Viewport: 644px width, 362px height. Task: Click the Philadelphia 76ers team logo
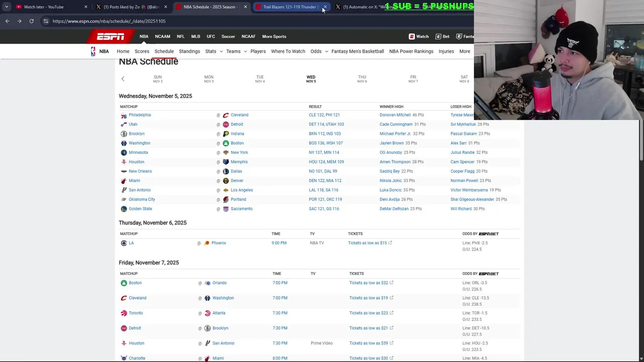[x=124, y=115]
